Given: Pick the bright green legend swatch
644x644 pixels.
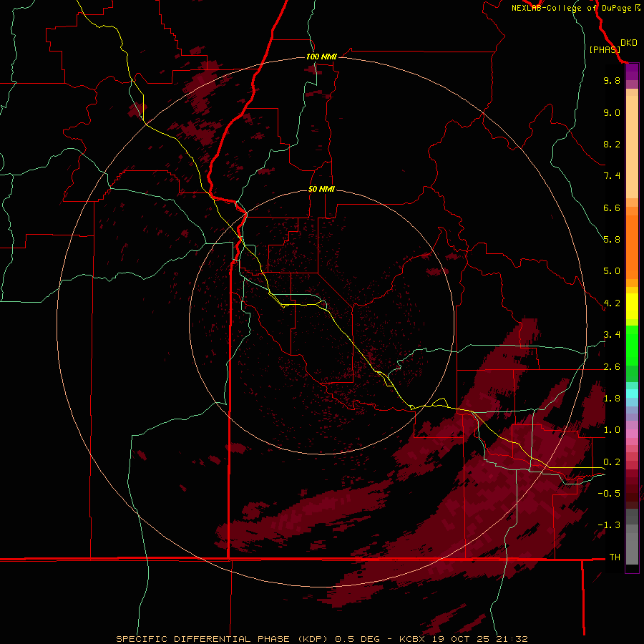Looking at the screenshot, I should [632, 345].
